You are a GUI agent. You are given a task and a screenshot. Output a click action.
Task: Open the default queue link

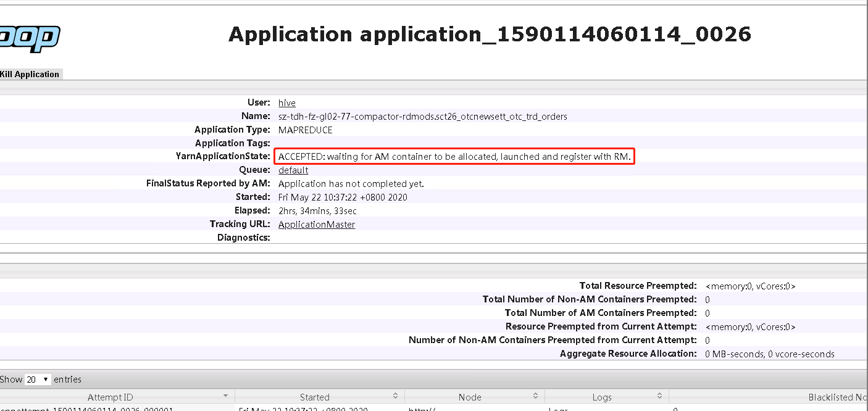click(293, 170)
